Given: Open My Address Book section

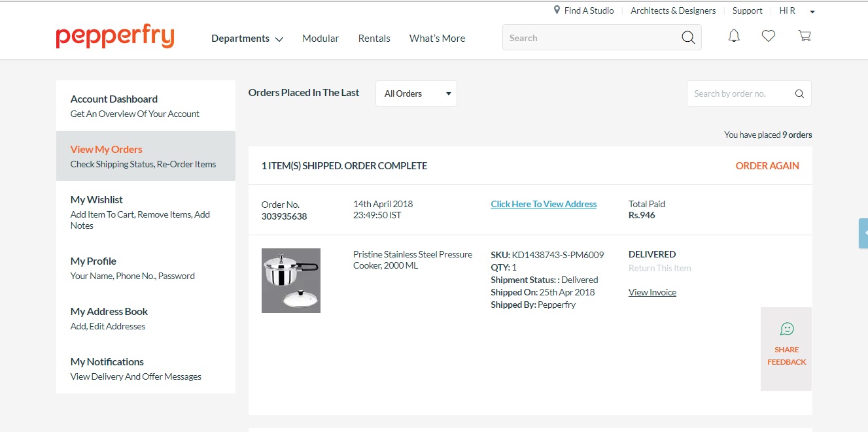Looking at the screenshot, I should (109, 312).
